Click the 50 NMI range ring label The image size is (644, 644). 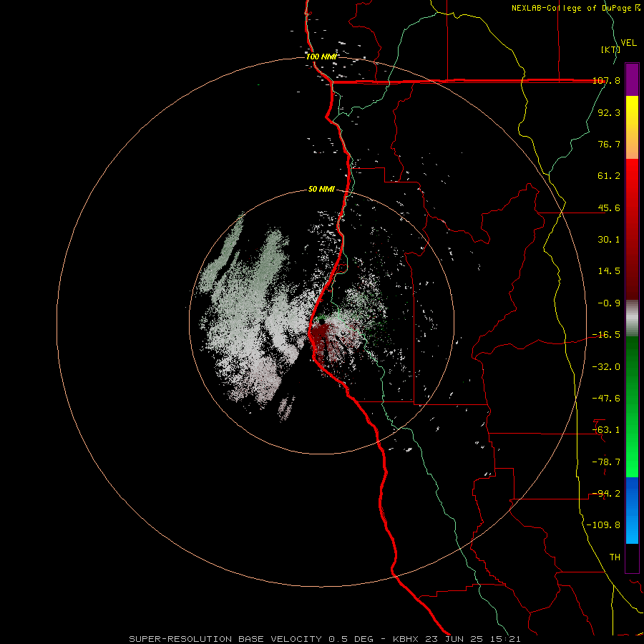pyautogui.click(x=321, y=190)
